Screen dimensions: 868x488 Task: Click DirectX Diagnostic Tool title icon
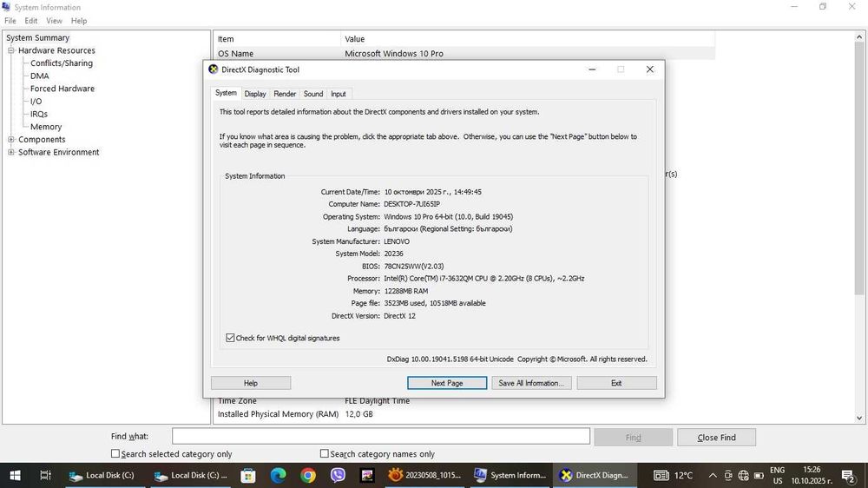[214, 69]
